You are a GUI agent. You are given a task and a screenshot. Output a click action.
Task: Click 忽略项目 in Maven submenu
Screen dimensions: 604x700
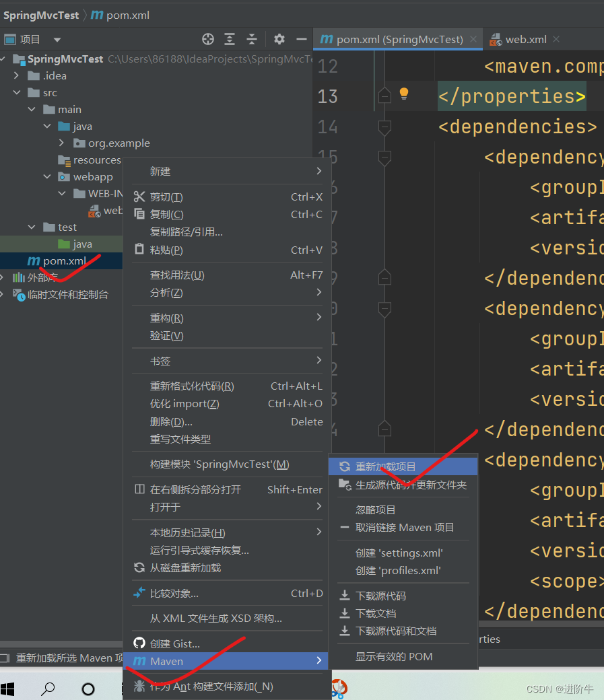403,510
